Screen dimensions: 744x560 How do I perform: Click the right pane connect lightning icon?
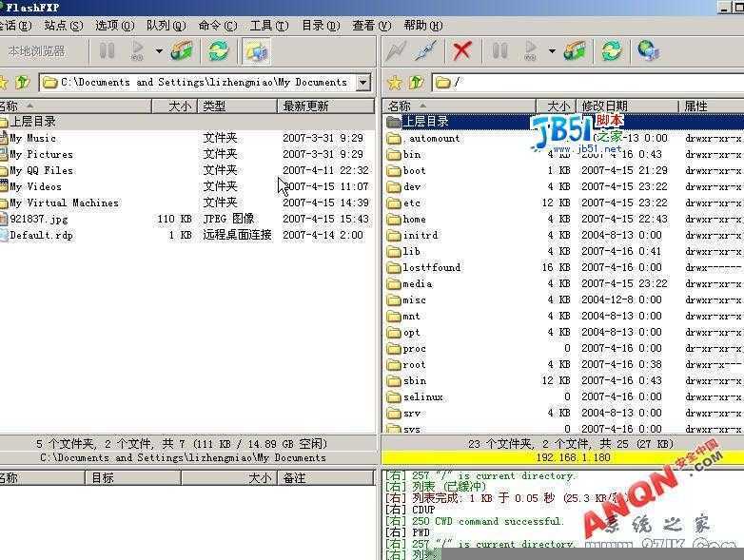pos(397,50)
